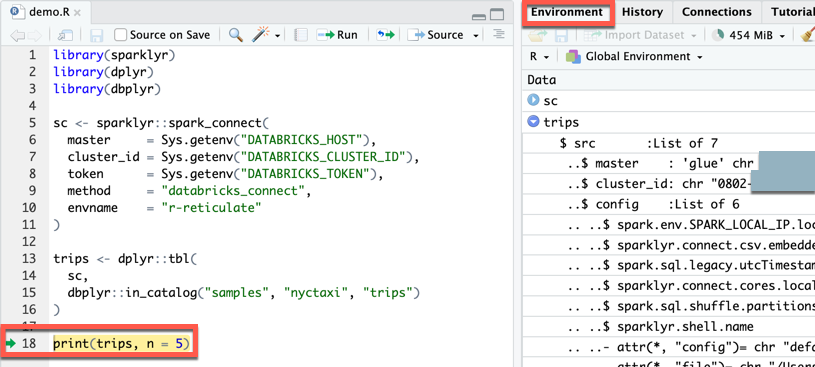Click the "$ cluster_id" row in Environment

tap(668, 184)
